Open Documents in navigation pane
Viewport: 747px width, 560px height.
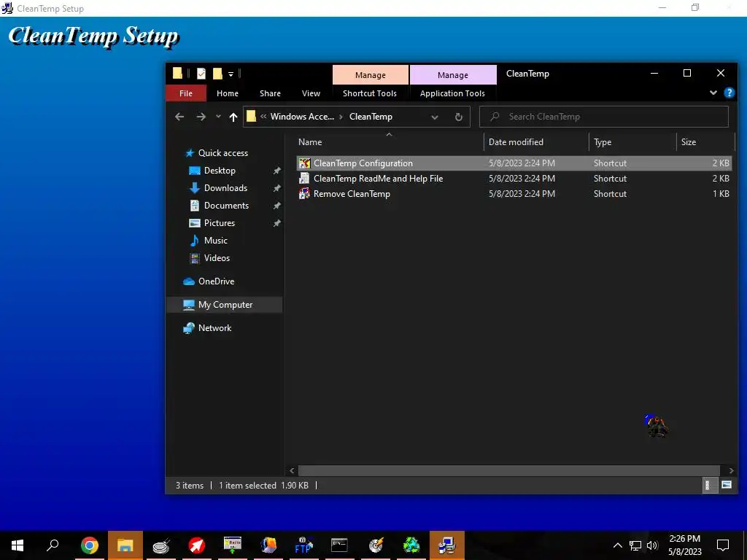[226, 206]
